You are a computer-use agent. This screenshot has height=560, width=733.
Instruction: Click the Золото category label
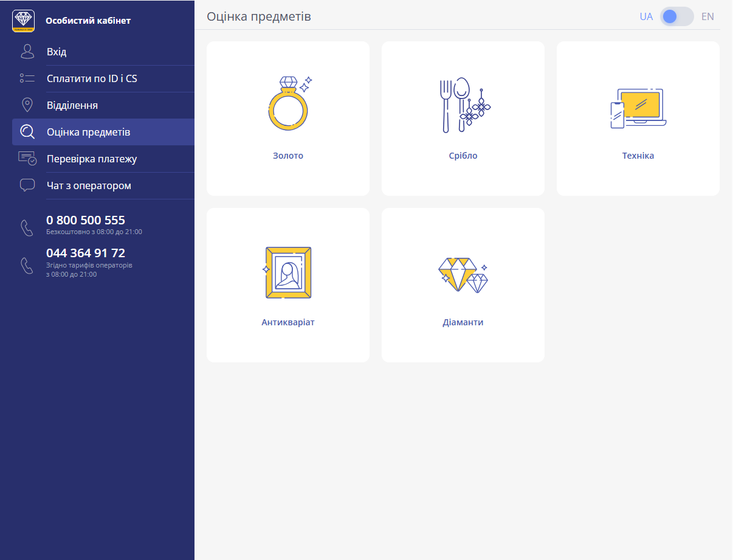(x=288, y=156)
